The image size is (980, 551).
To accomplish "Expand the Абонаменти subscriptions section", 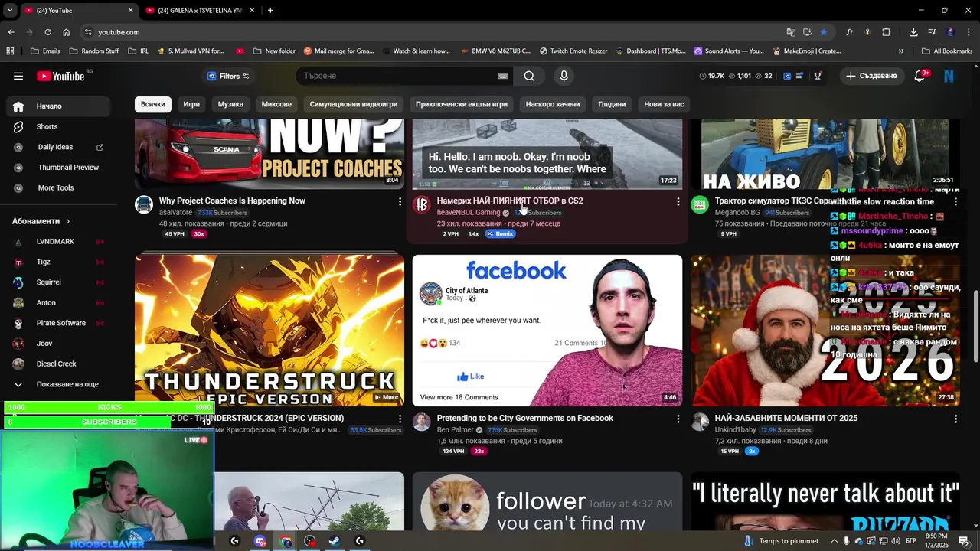I will 41,221.
